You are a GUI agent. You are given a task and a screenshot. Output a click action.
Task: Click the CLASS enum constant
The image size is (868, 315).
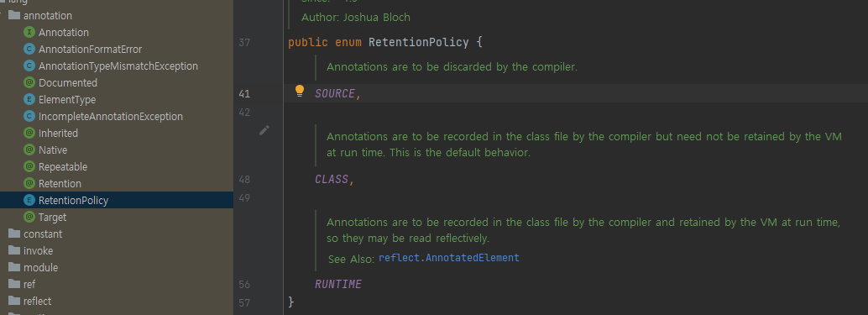tap(332, 180)
